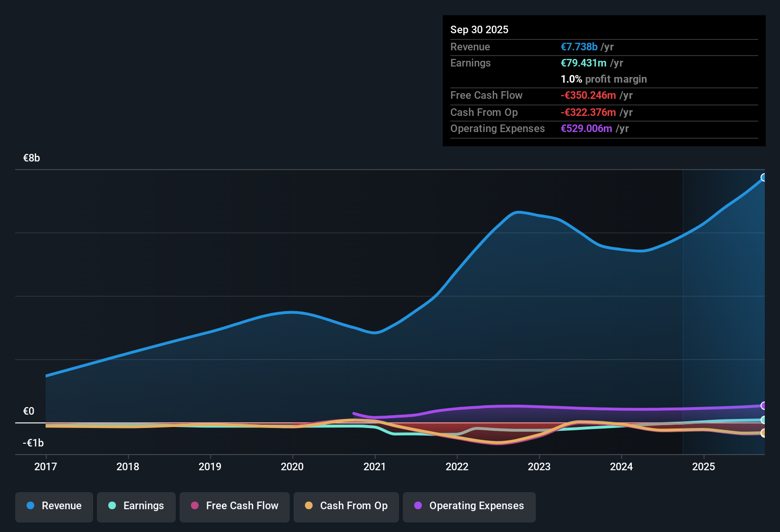780x532 pixels.
Task: Select the Revenue value €7.738b in tooltip
Action: 579,47
